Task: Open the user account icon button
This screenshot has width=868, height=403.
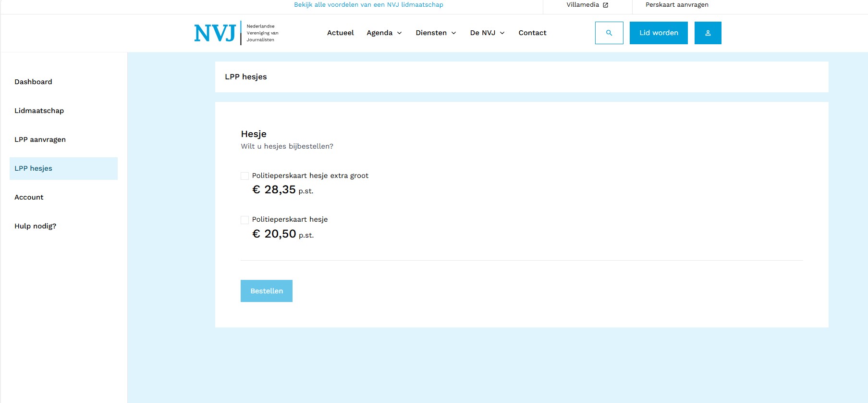Action: point(708,33)
